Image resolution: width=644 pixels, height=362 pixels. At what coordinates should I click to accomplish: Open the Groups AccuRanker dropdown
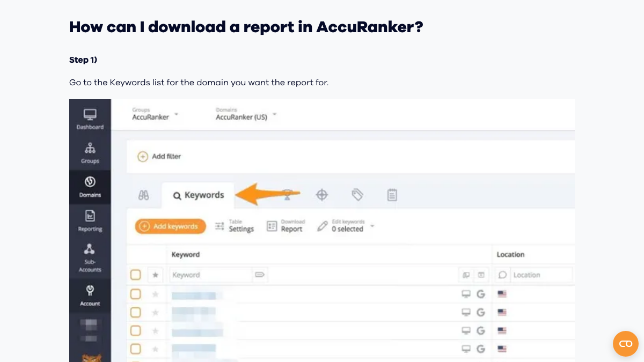155,114
